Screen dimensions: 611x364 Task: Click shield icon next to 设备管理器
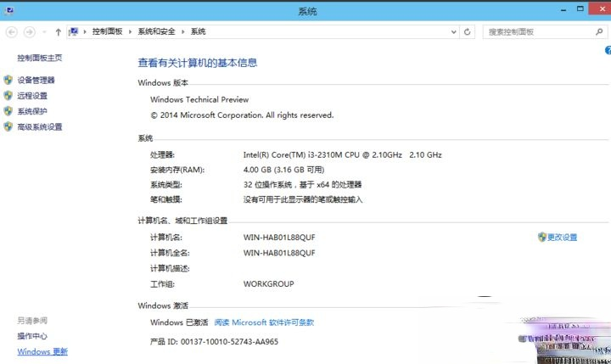pos(8,80)
